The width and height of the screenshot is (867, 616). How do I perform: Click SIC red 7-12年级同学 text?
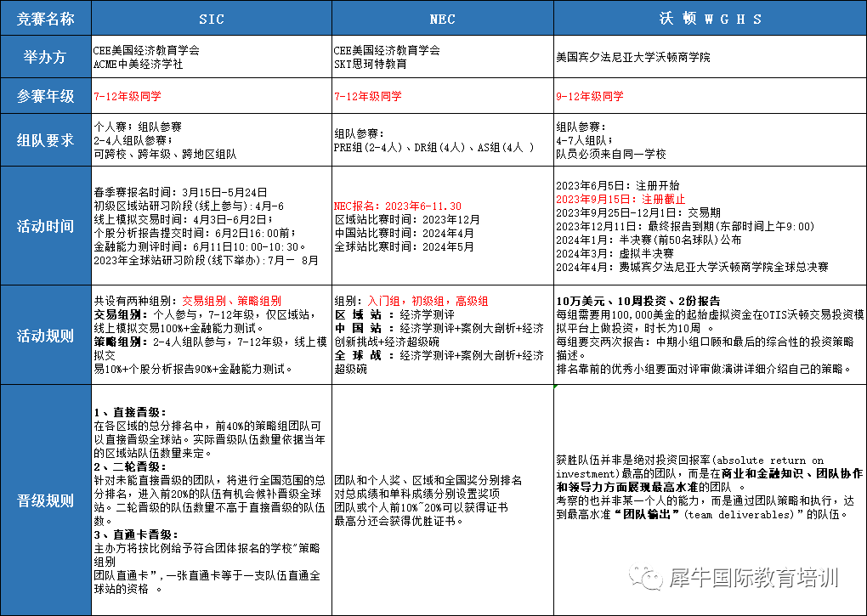(x=127, y=96)
